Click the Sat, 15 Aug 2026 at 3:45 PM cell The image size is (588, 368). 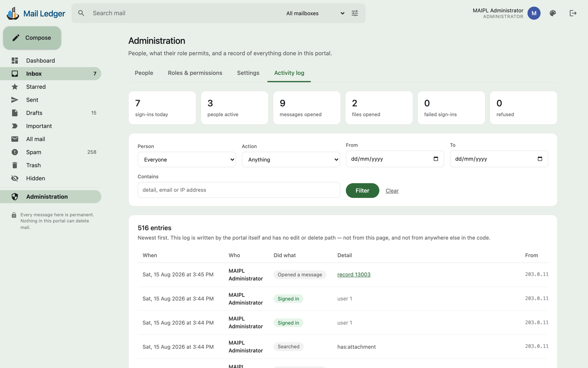(178, 275)
